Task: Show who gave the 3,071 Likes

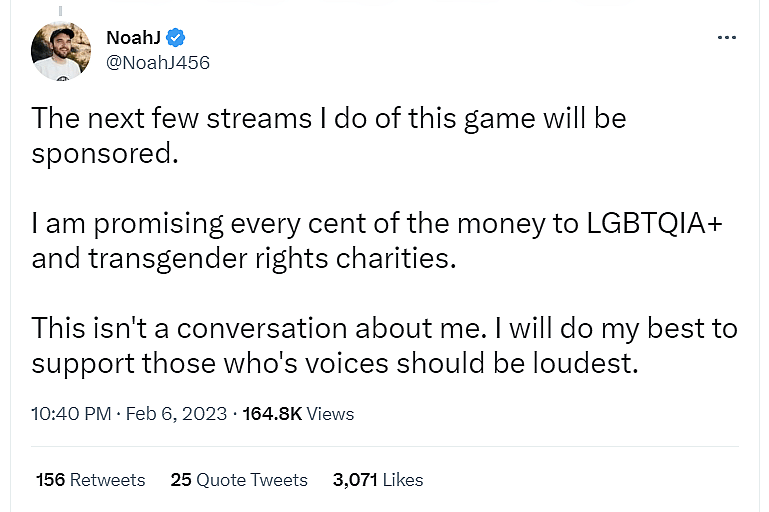Action: [377, 480]
